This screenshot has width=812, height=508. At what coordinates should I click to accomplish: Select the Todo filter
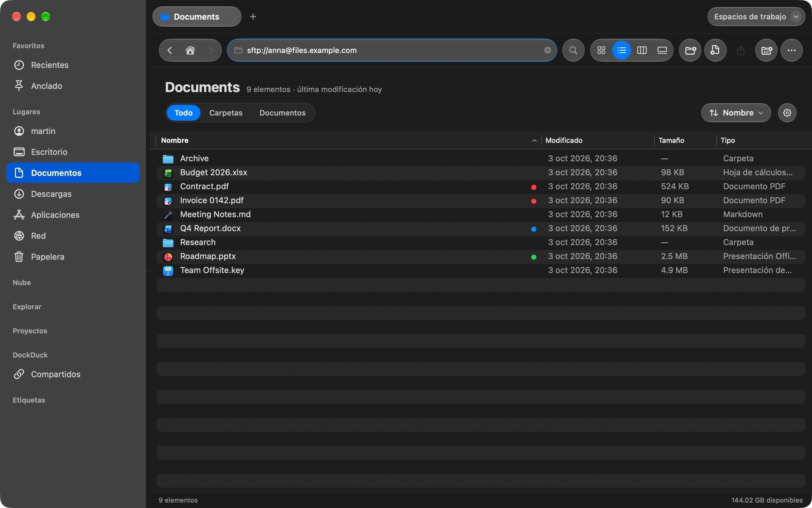183,112
